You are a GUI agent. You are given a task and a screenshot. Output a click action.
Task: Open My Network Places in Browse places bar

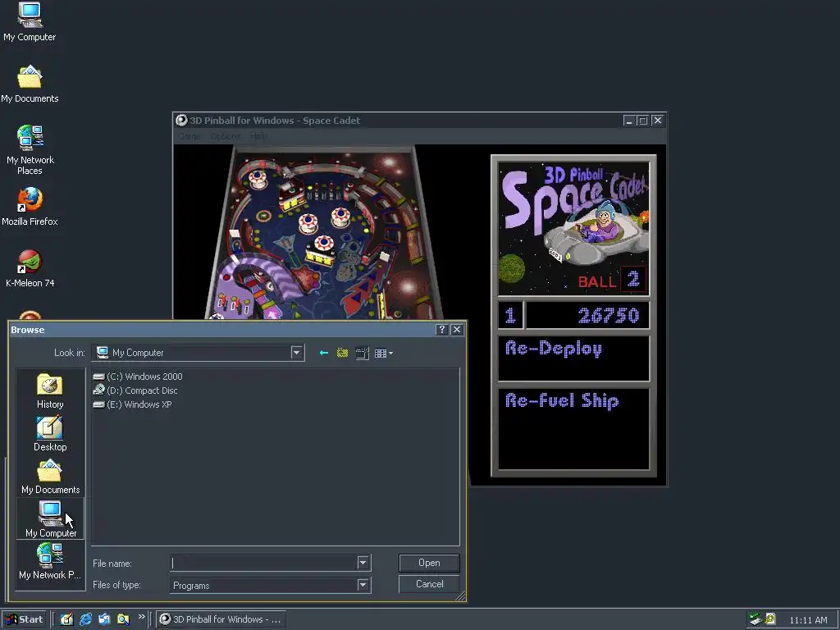point(50,561)
